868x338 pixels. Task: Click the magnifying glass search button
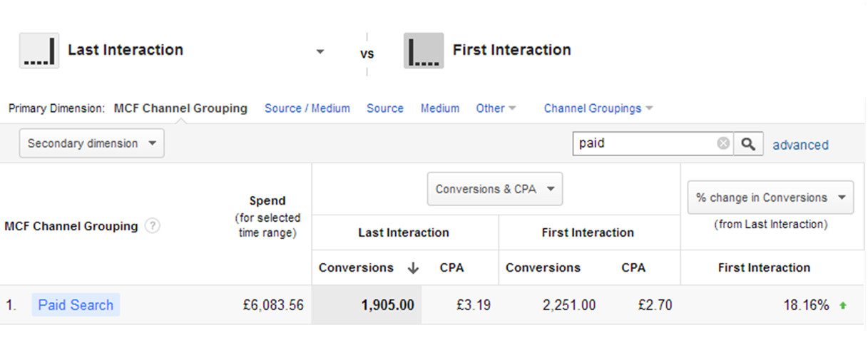748,143
